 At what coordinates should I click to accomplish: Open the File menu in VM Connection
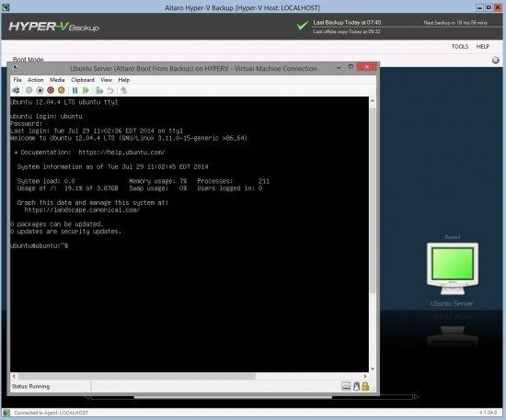[17, 80]
